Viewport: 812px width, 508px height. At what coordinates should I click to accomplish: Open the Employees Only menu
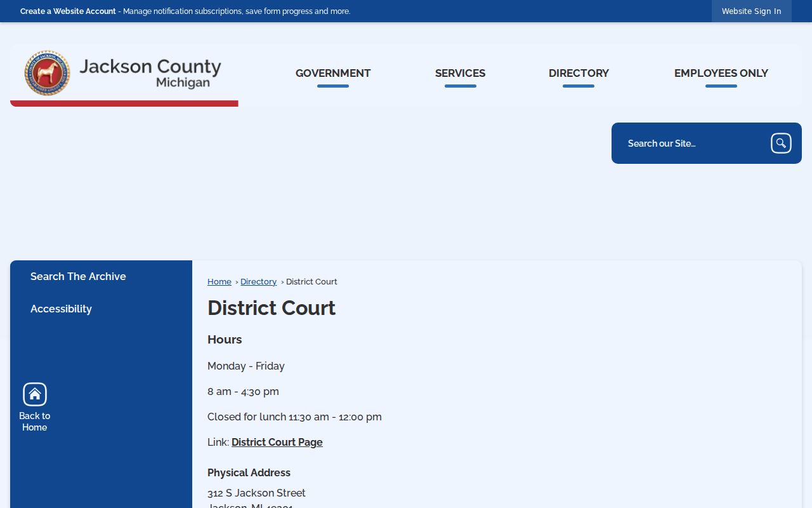click(x=721, y=74)
